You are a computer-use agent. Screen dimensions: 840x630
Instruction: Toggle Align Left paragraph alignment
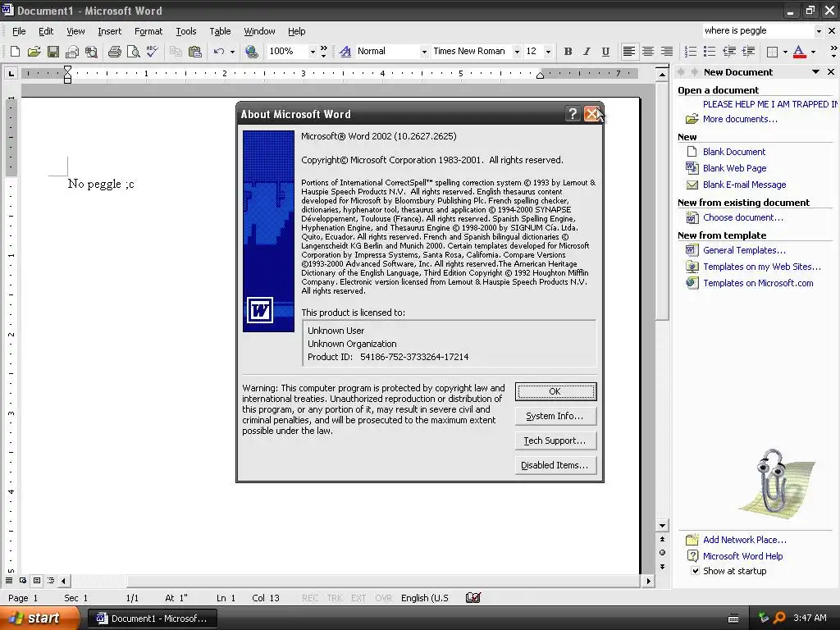click(x=629, y=52)
